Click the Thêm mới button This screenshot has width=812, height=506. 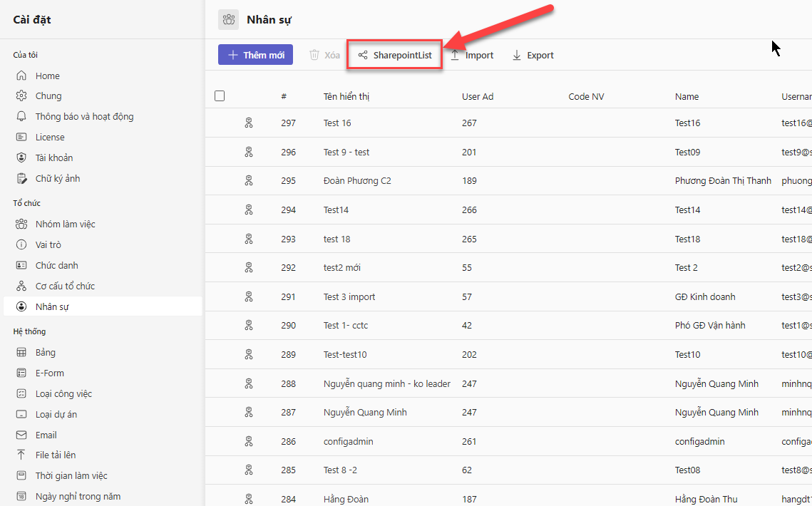[255, 55]
